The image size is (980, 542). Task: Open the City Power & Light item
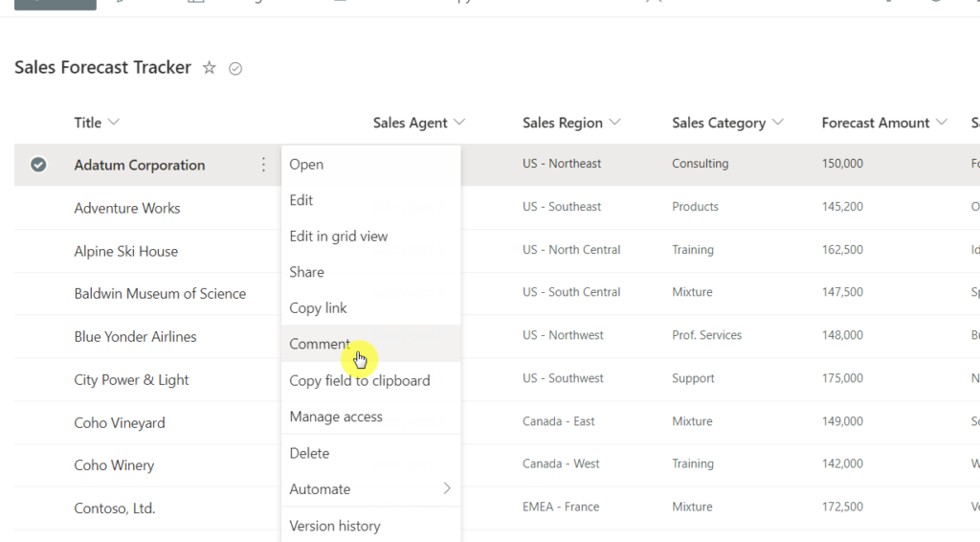[131, 380]
